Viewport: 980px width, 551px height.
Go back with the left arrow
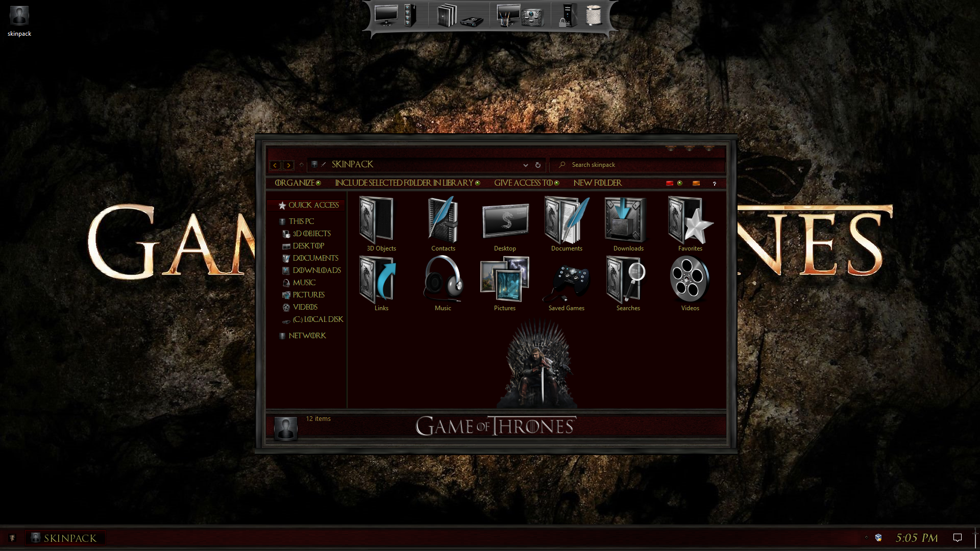[275, 165]
